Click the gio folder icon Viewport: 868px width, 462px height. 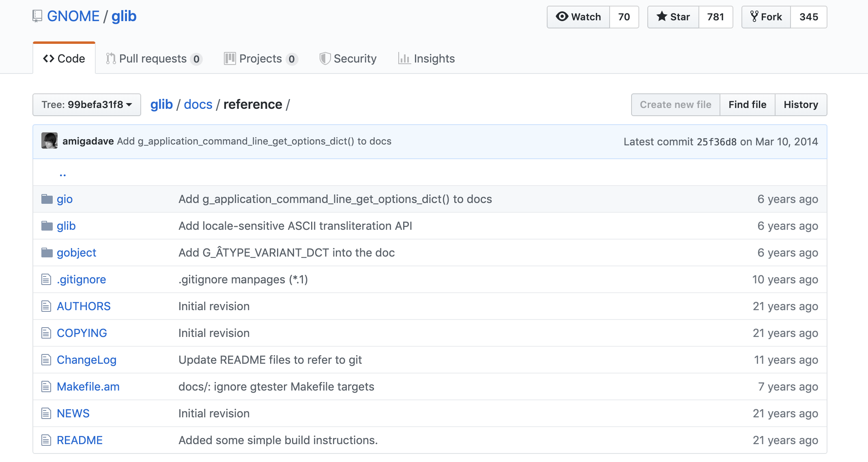47,199
